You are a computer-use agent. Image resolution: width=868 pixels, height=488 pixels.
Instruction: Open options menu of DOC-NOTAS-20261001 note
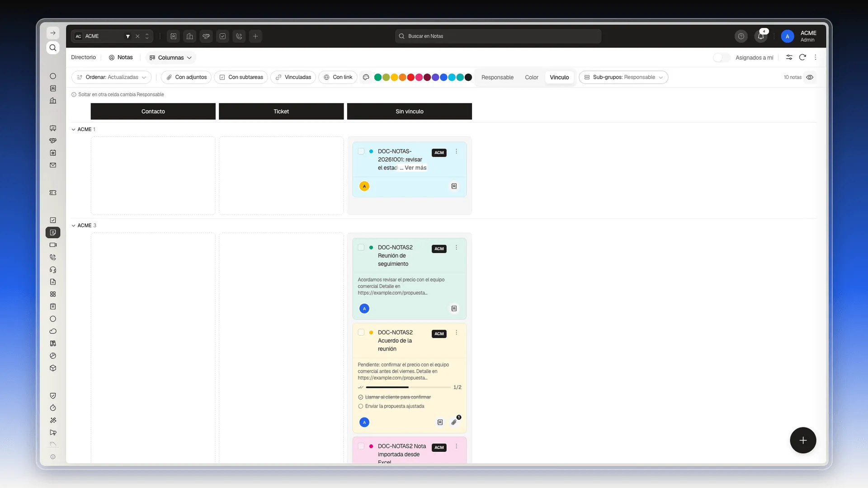click(x=456, y=151)
